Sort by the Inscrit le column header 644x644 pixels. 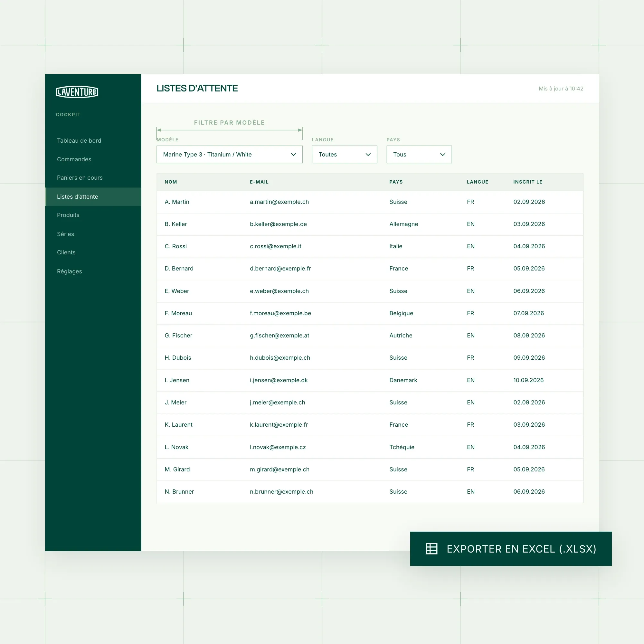click(x=528, y=182)
